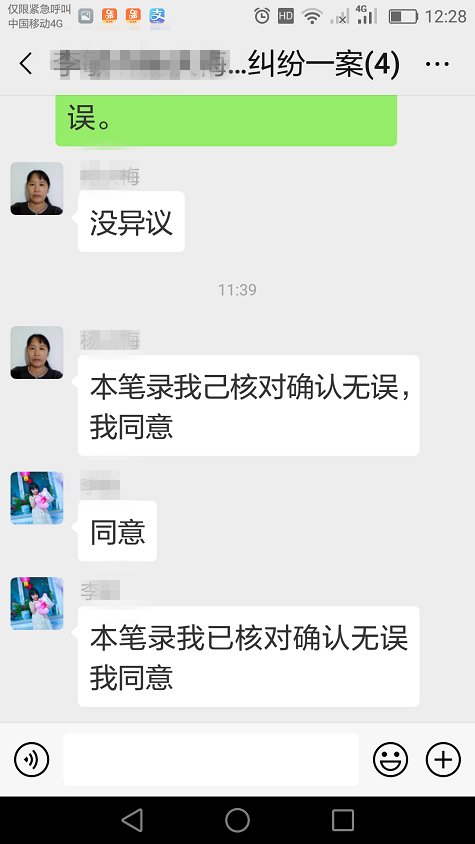475x844 pixels.
Task: Select the 同意 message bubble
Action: [117, 531]
